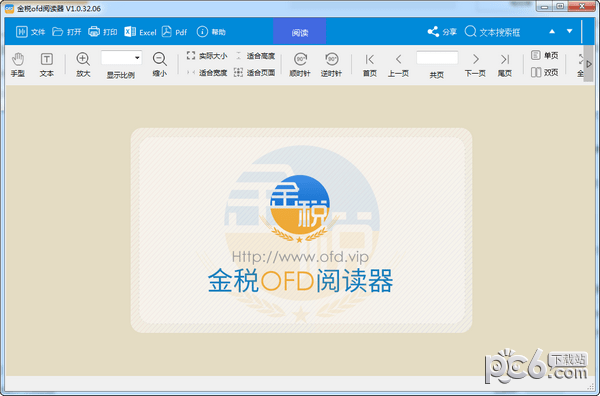Go to previous search result arrow
Viewport: 600px width, 396px height.
pyautogui.click(x=552, y=31)
